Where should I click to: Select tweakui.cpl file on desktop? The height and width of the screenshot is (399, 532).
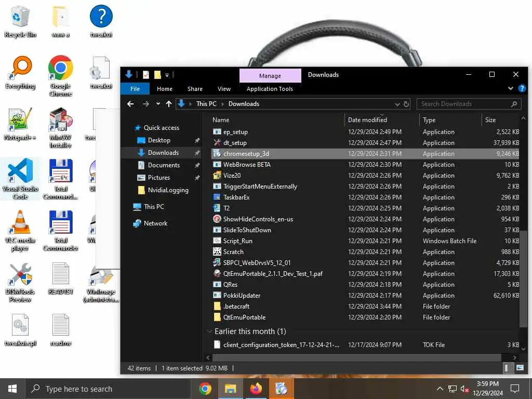pyautogui.click(x=20, y=330)
